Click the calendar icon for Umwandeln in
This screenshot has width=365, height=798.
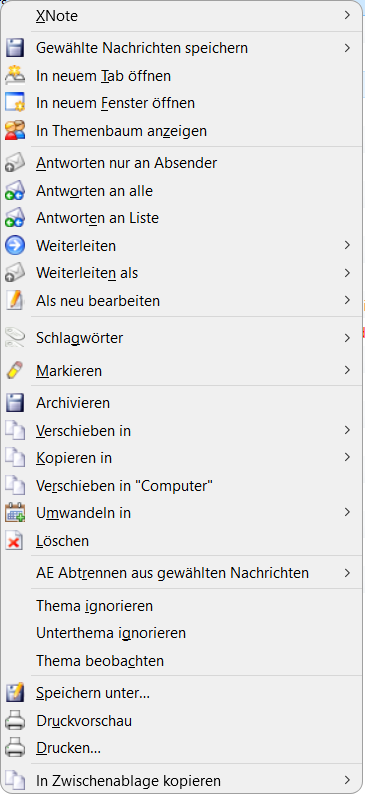[15, 513]
